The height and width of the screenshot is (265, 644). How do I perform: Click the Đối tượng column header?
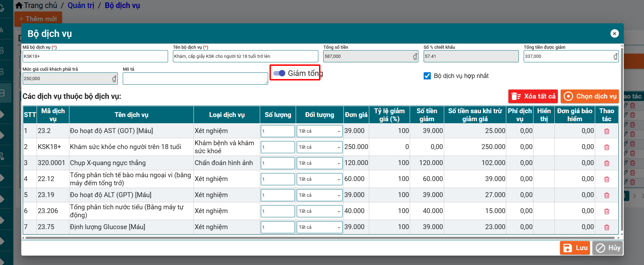click(x=320, y=115)
